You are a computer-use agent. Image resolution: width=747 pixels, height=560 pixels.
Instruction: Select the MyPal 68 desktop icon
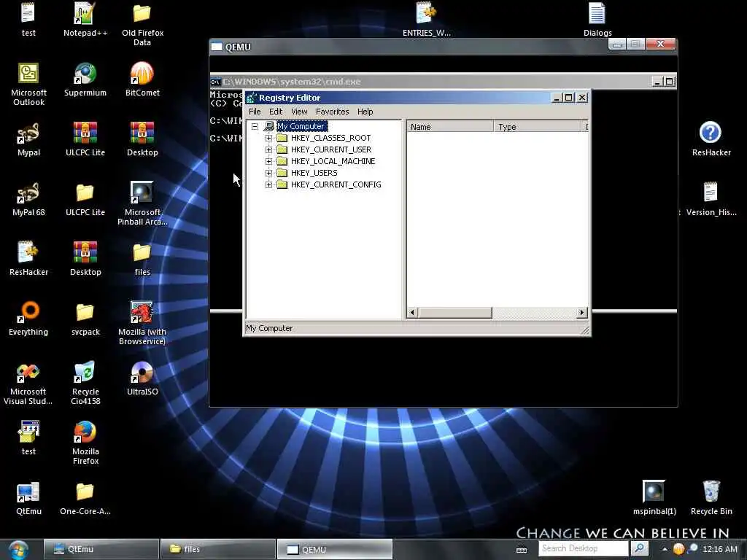pos(28,198)
